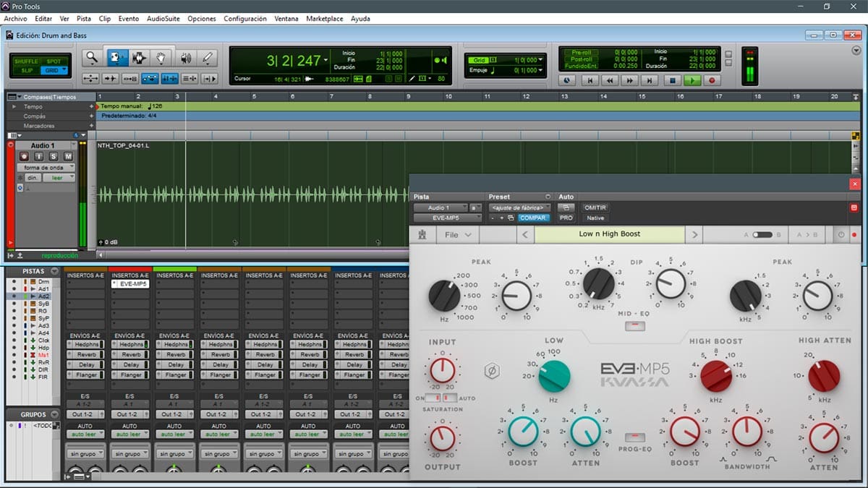Screen dimensions: 868x488
Task: Toggle the saturation ON/AUTO switch
Action: tap(441, 398)
